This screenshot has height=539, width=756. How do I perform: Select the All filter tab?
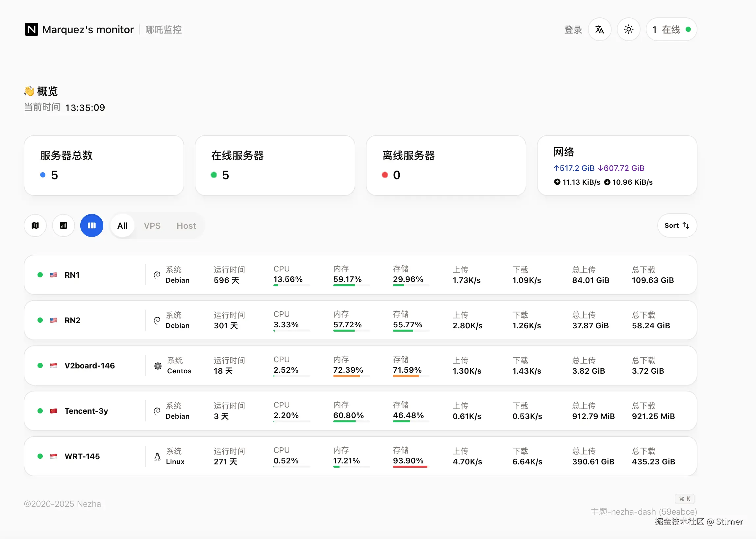click(122, 226)
